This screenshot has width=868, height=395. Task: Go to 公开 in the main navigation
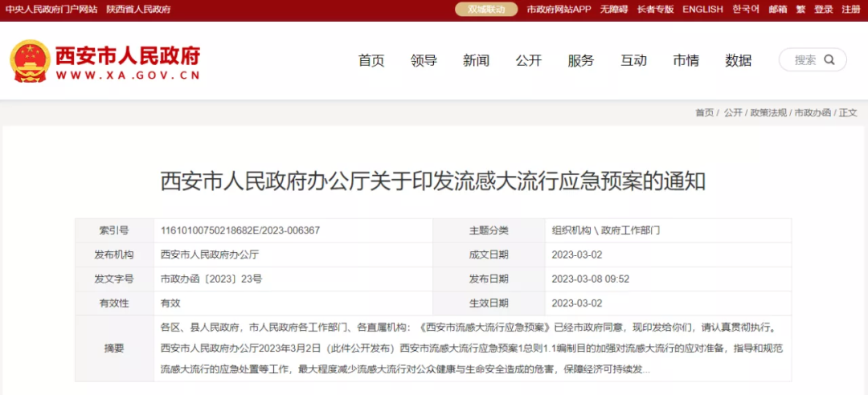[529, 61]
